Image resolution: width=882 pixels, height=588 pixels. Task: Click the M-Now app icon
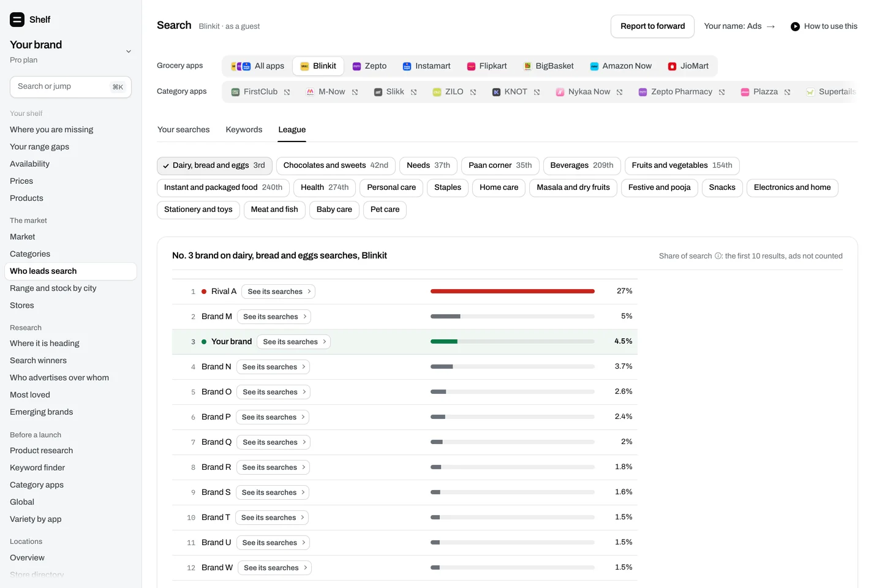click(x=310, y=92)
